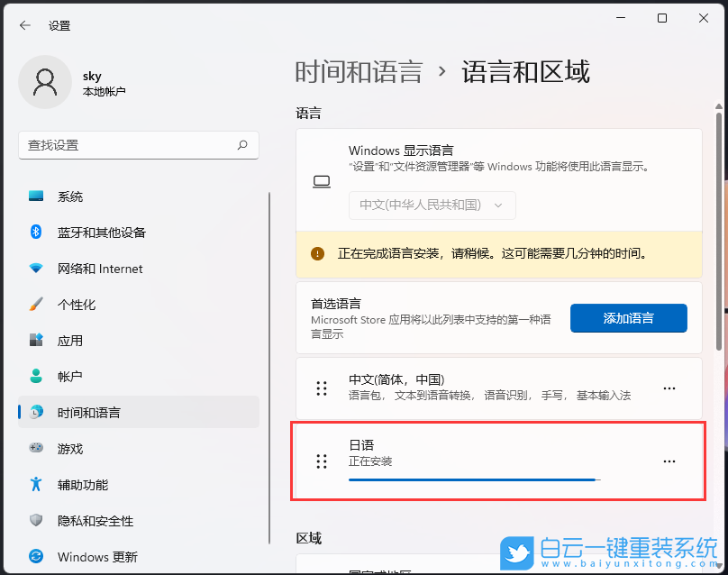
Task: Open options menu for 中文(简体, 中国)
Action: click(669, 388)
